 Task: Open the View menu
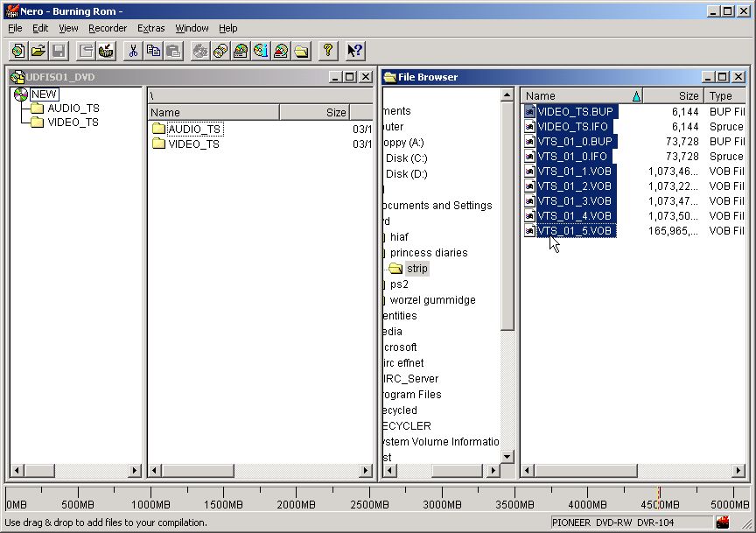click(x=68, y=28)
